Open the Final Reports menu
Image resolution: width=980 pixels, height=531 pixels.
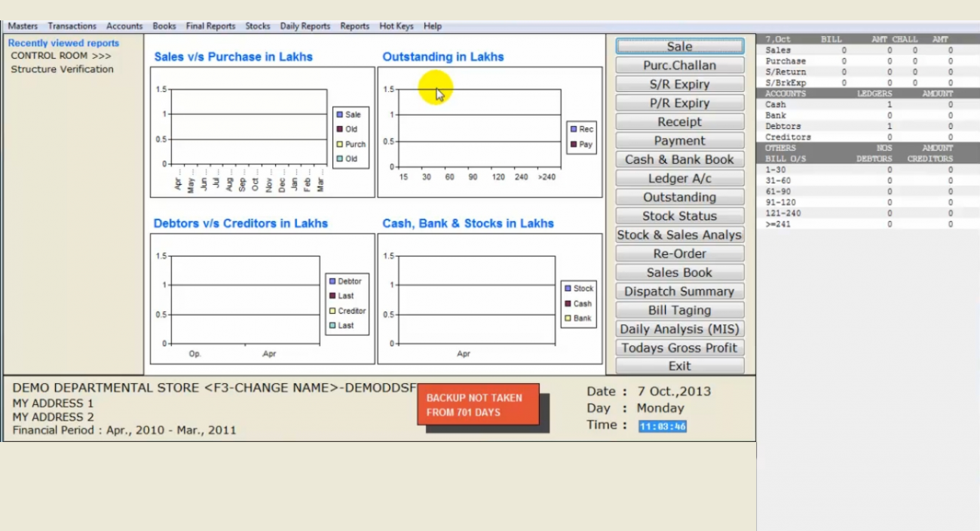point(210,26)
